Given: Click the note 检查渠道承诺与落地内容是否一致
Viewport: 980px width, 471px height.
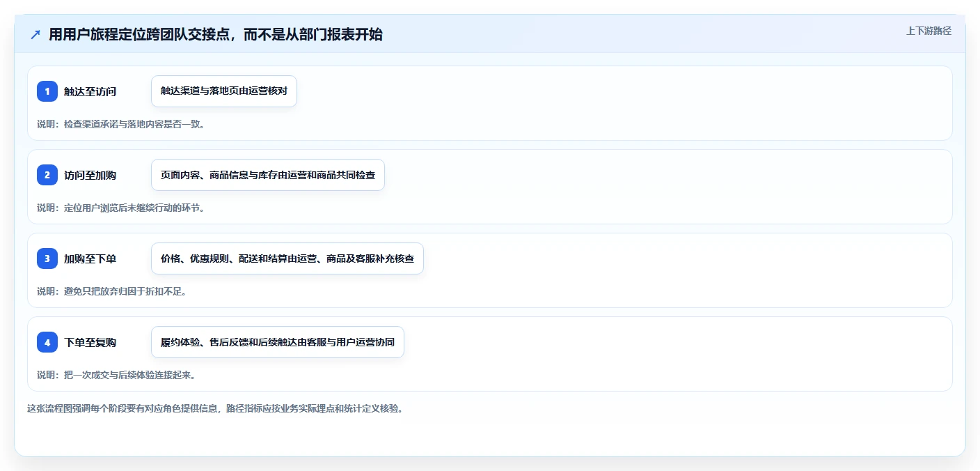Looking at the screenshot, I should (x=120, y=124).
